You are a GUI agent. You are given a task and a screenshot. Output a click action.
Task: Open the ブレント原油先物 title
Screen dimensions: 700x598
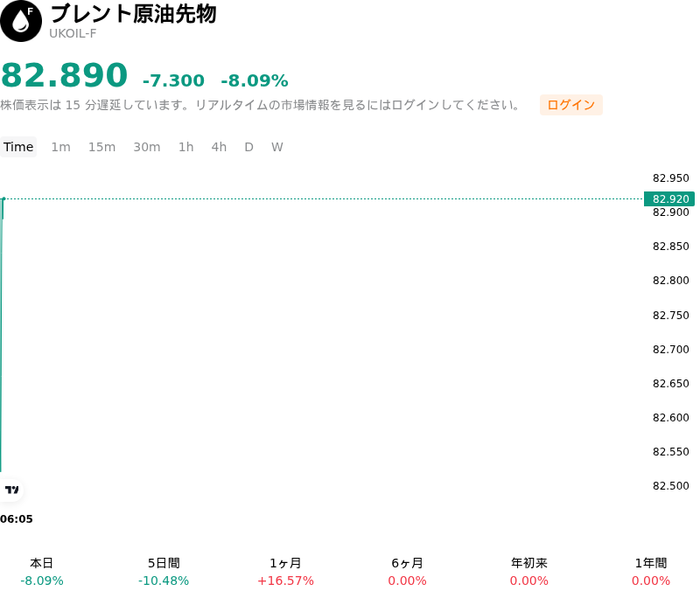pos(133,14)
